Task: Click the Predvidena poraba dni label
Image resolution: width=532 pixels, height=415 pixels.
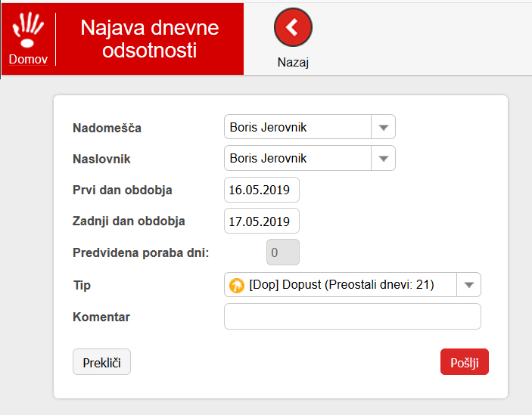Action: [141, 252]
